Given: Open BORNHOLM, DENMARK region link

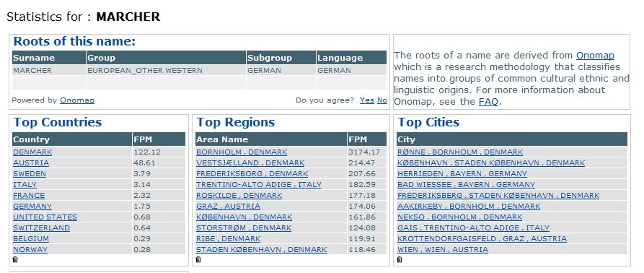Looking at the screenshot, I should (x=242, y=152).
